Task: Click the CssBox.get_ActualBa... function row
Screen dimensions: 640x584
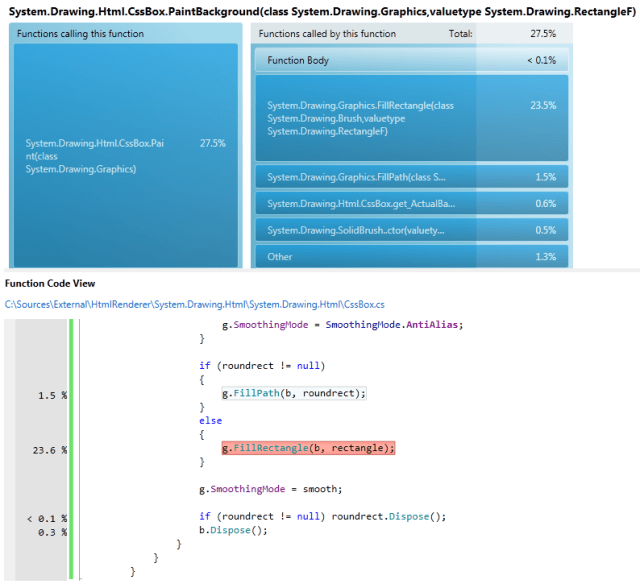Action: [x=411, y=204]
